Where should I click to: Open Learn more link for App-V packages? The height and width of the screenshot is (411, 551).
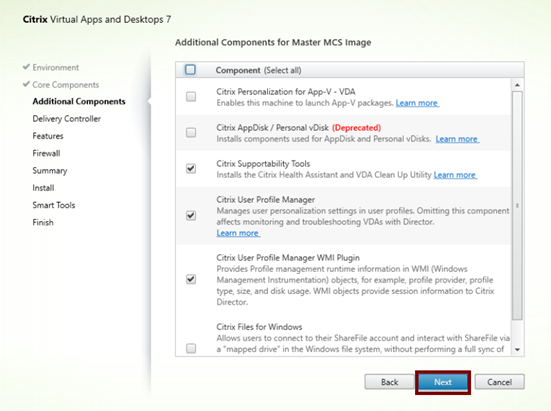[x=417, y=103]
